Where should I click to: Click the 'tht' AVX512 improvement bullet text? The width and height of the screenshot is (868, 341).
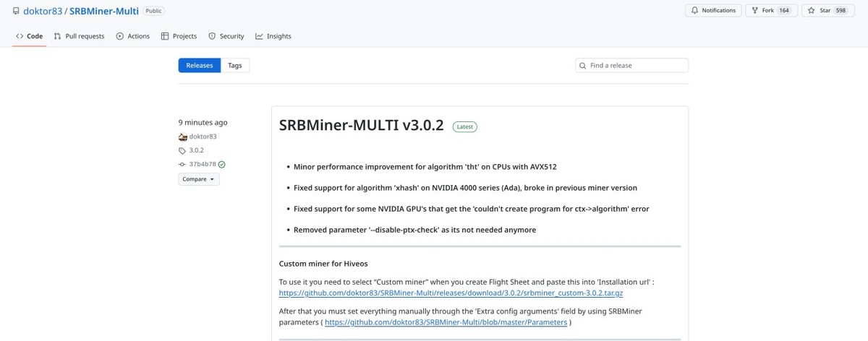coord(425,166)
